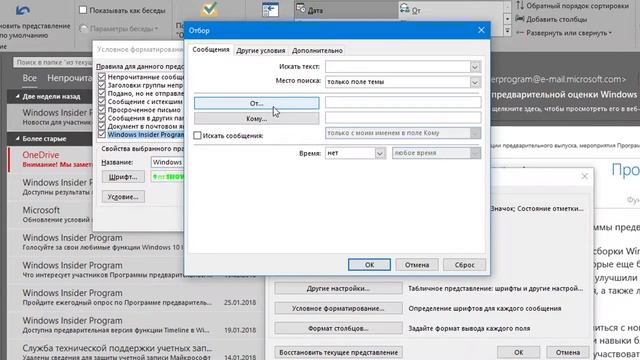Open the только с моим именем dropdown
Screen dimensions: 640x360
(403, 133)
